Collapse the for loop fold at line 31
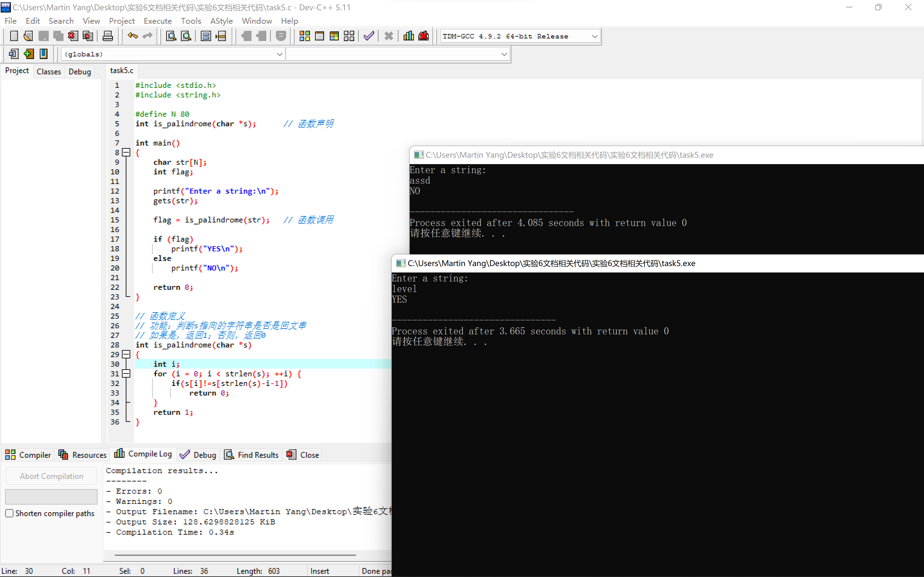 (x=126, y=373)
